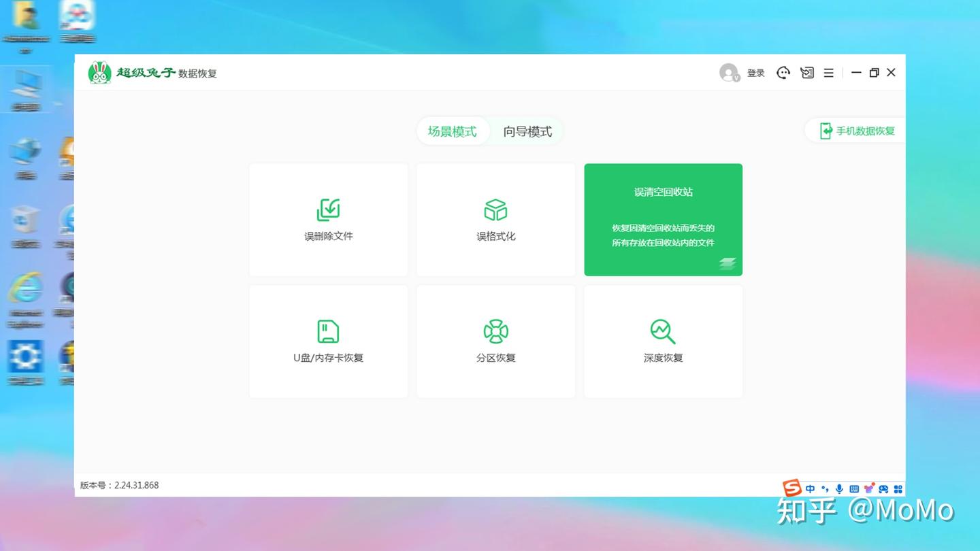
Task: Open the soft keyboard icon
Action: [x=854, y=489]
